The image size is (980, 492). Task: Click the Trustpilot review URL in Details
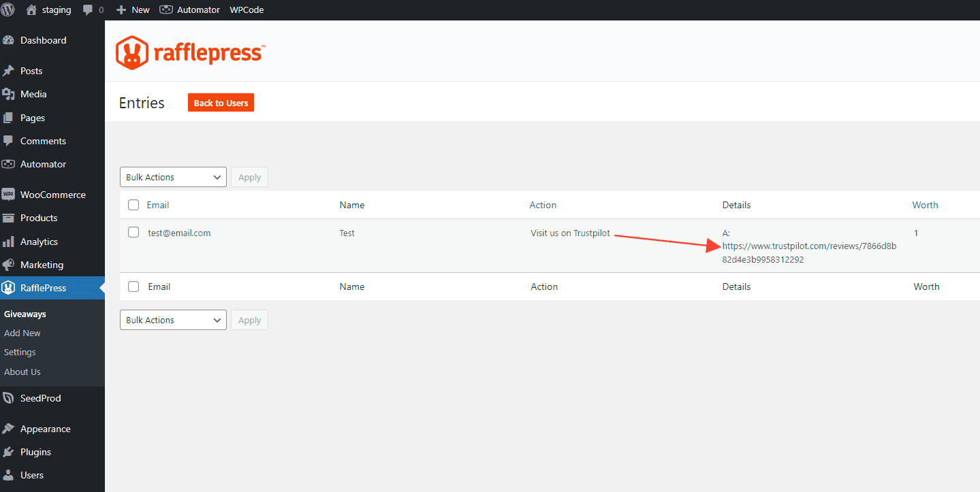(x=809, y=252)
